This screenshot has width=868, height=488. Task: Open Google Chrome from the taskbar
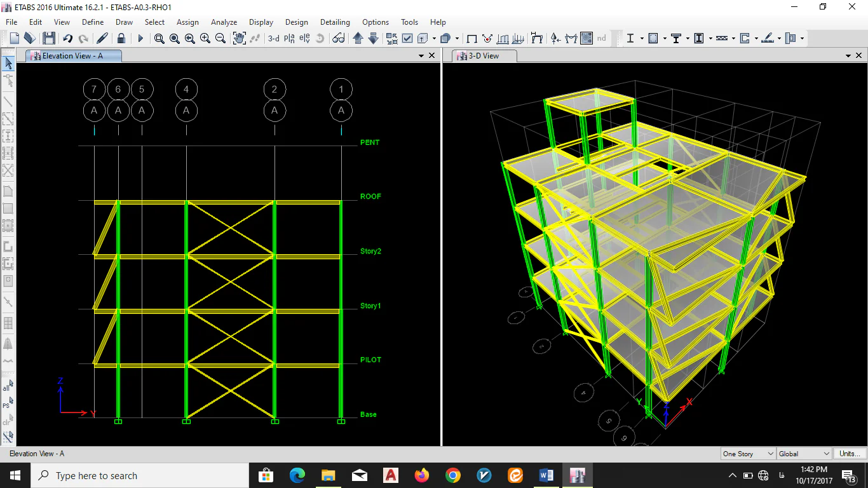[x=452, y=475]
